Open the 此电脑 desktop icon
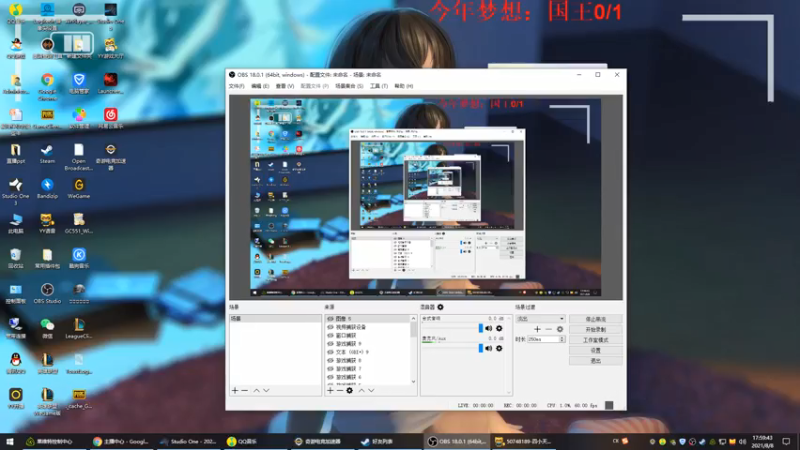The height and width of the screenshot is (450, 800). [15, 224]
